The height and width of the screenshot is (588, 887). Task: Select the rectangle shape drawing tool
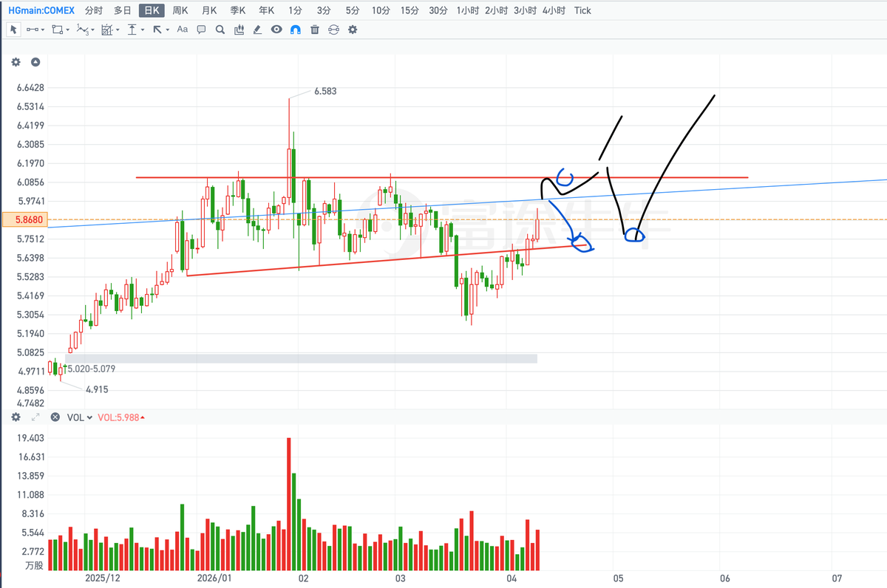point(58,30)
